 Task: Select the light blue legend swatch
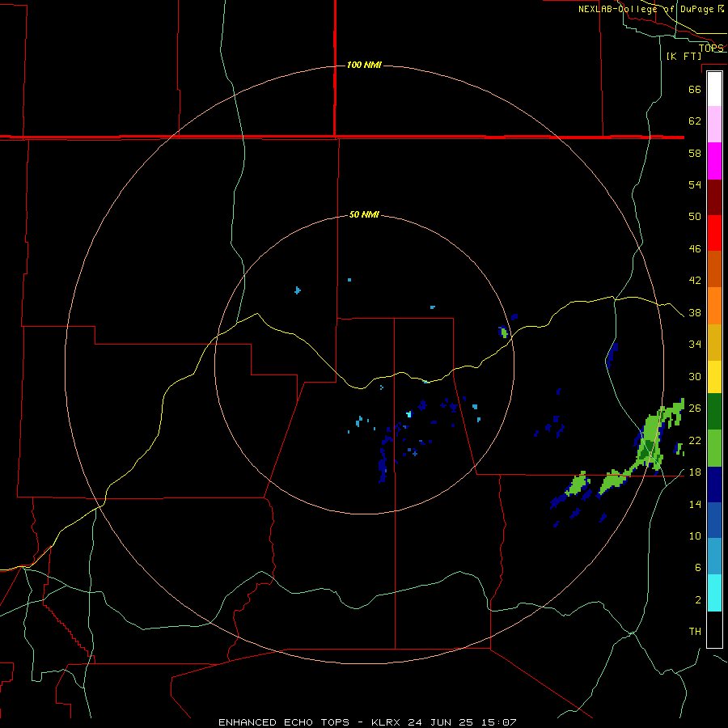coord(714,557)
